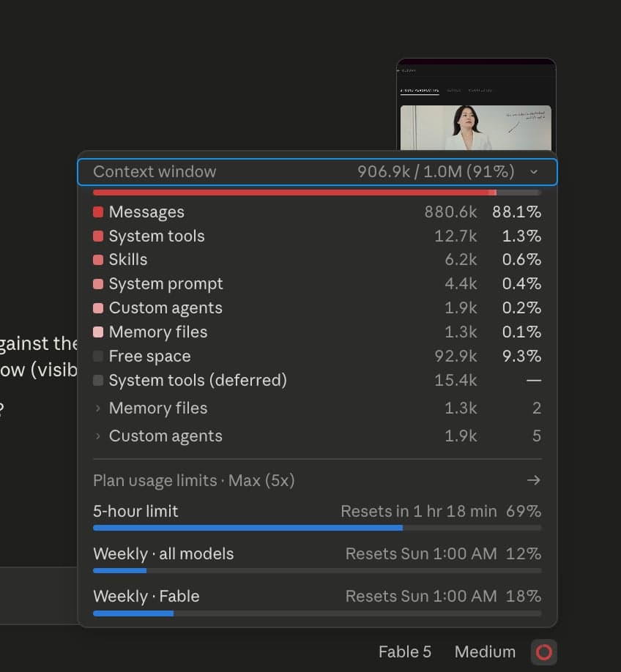Click the 5-hour limit progress bar
The height and width of the screenshot is (672, 621).
317,528
